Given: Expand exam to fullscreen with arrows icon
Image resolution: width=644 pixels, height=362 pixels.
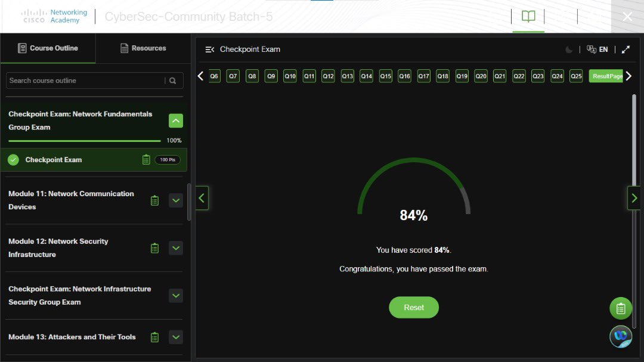Looking at the screenshot, I should (x=625, y=49).
